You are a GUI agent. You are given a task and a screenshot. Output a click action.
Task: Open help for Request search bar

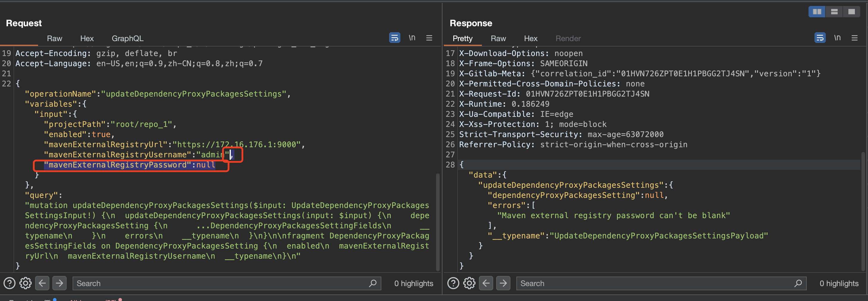[x=10, y=283]
